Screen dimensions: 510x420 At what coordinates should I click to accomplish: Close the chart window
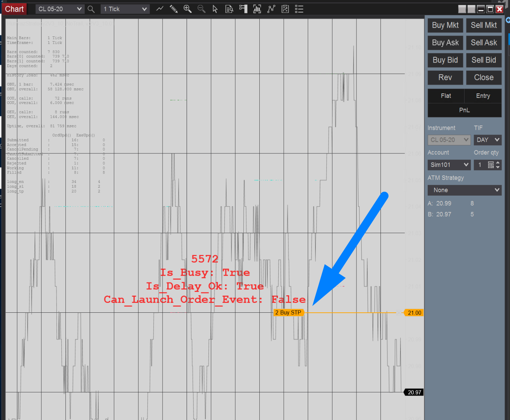499,9
